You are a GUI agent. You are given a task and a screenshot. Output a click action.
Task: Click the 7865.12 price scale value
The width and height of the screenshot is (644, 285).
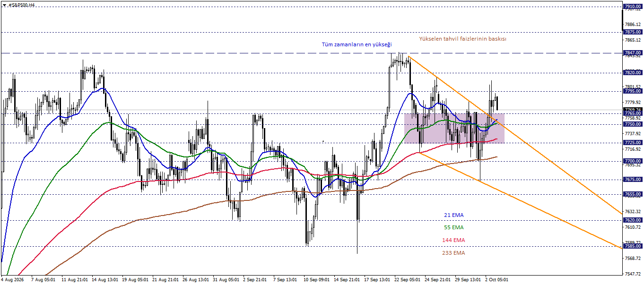(633, 40)
